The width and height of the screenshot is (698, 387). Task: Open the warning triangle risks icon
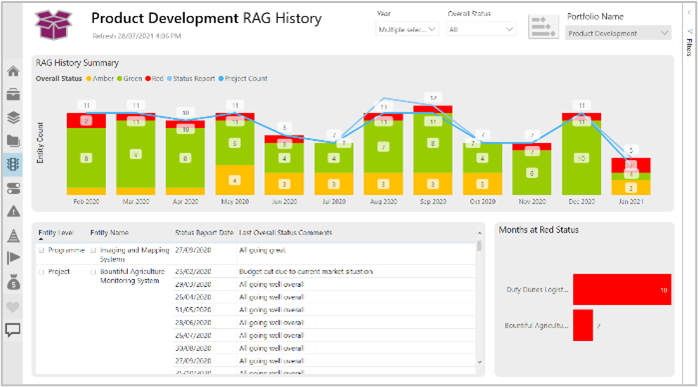(x=13, y=211)
